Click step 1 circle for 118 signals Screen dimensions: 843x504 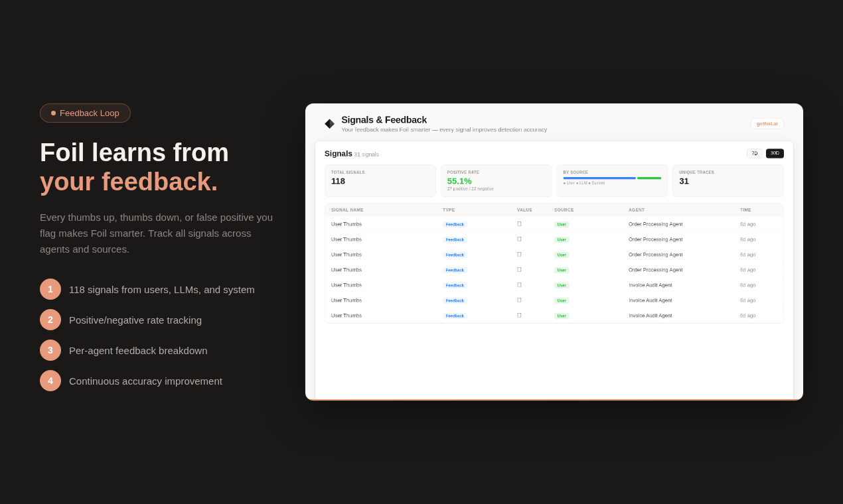pos(50,289)
